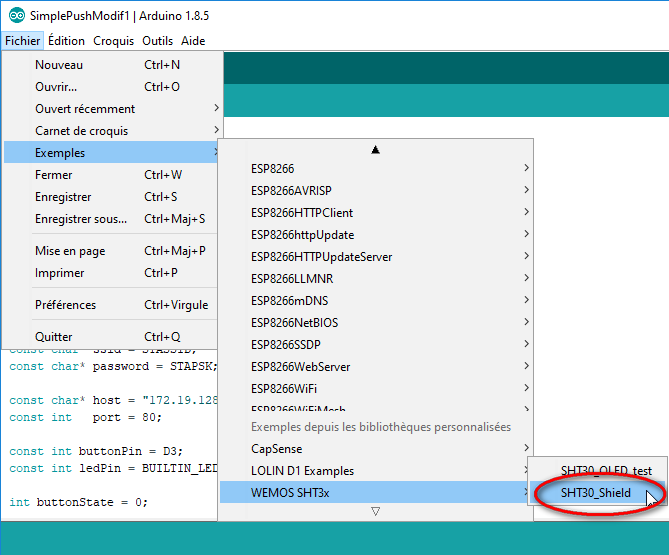Open ESP8266WiFi examples submenu
The height and width of the screenshot is (555, 669).
(376, 389)
